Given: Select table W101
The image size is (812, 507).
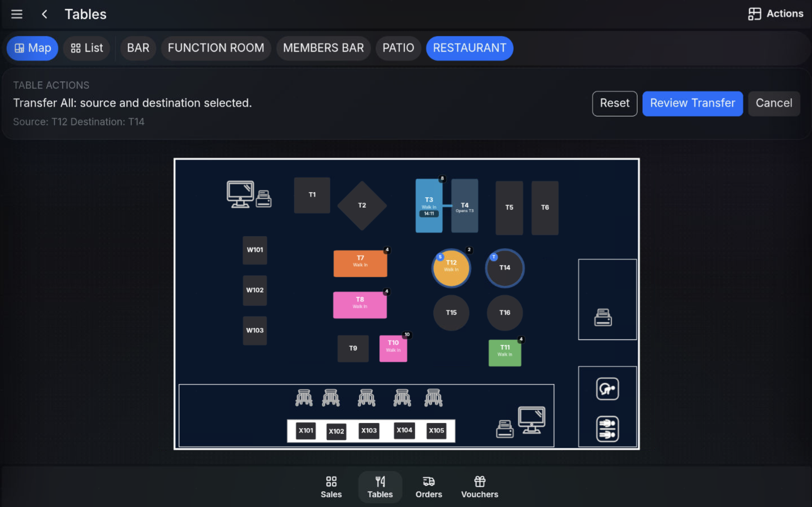Looking at the screenshot, I should 255,250.
